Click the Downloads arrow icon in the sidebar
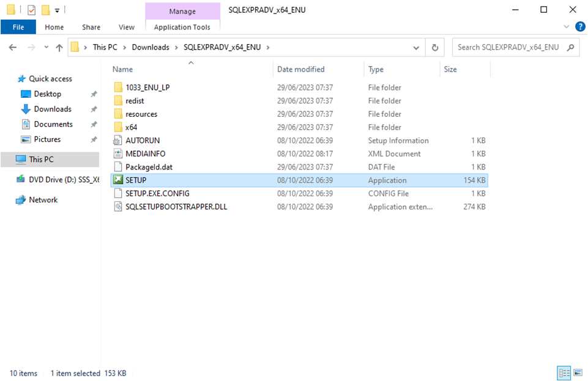Image resolution: width=588 pixels, height=381 pixels. coord(26,109)
